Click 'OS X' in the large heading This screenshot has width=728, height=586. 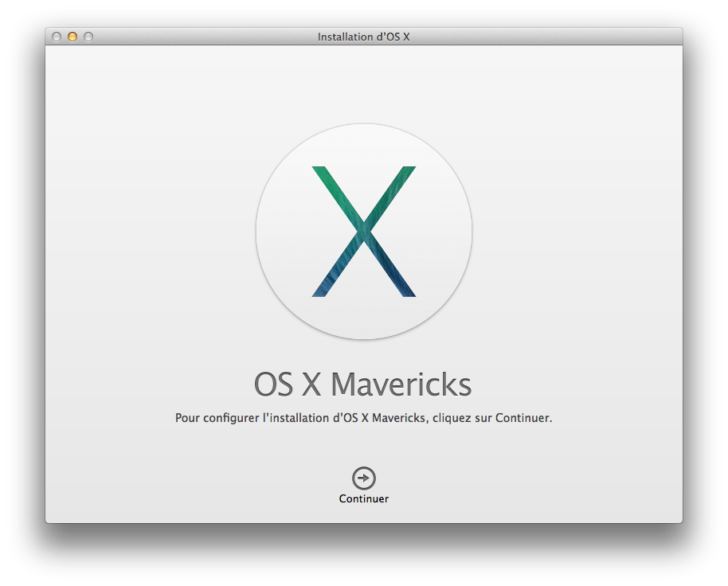[x=288, y=385]
